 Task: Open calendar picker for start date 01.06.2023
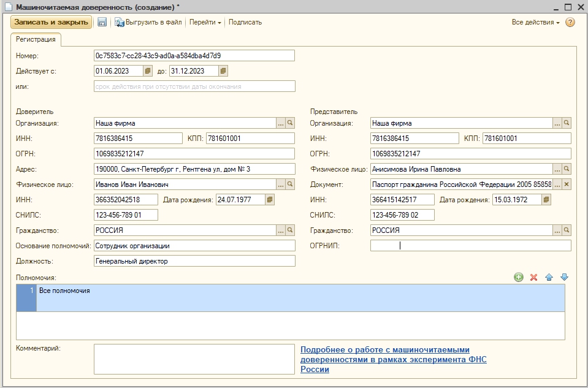pyautogui.click(x=148, y=71)
